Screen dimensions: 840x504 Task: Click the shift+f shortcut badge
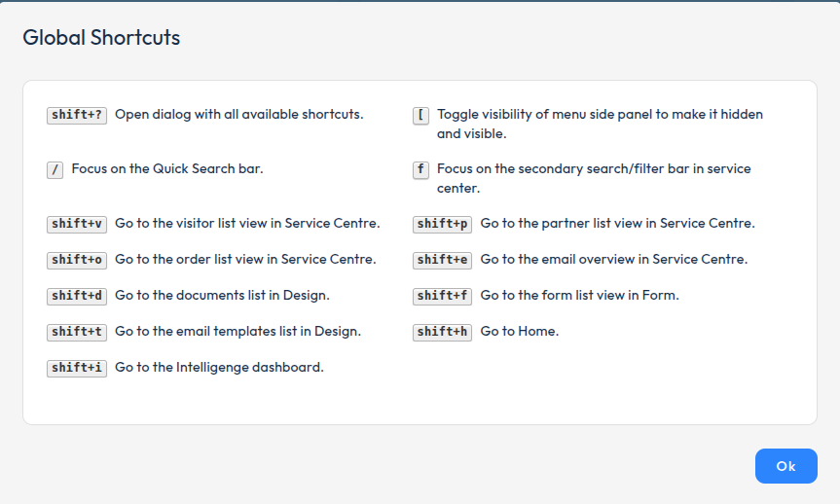click(x=442, y=296)
